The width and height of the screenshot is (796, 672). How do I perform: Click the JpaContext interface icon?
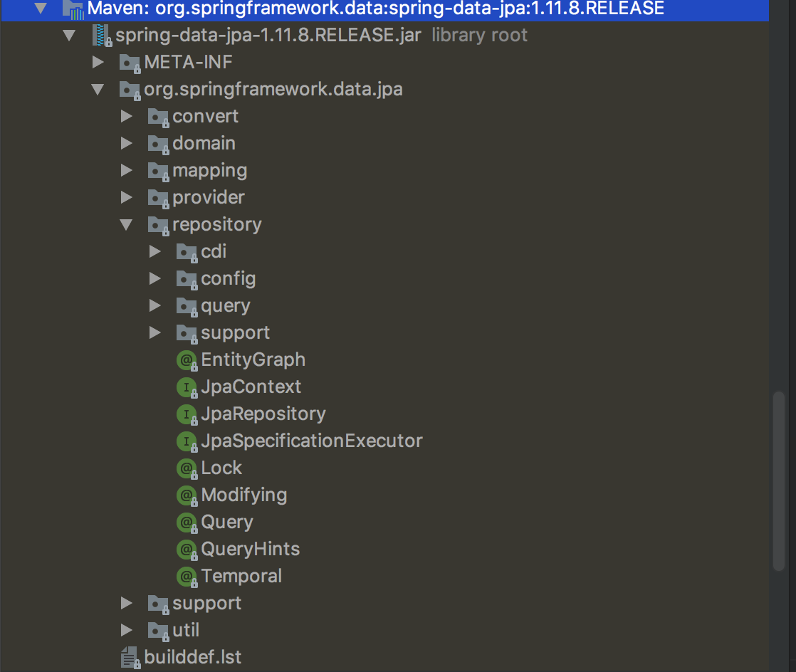coord(187,387)
